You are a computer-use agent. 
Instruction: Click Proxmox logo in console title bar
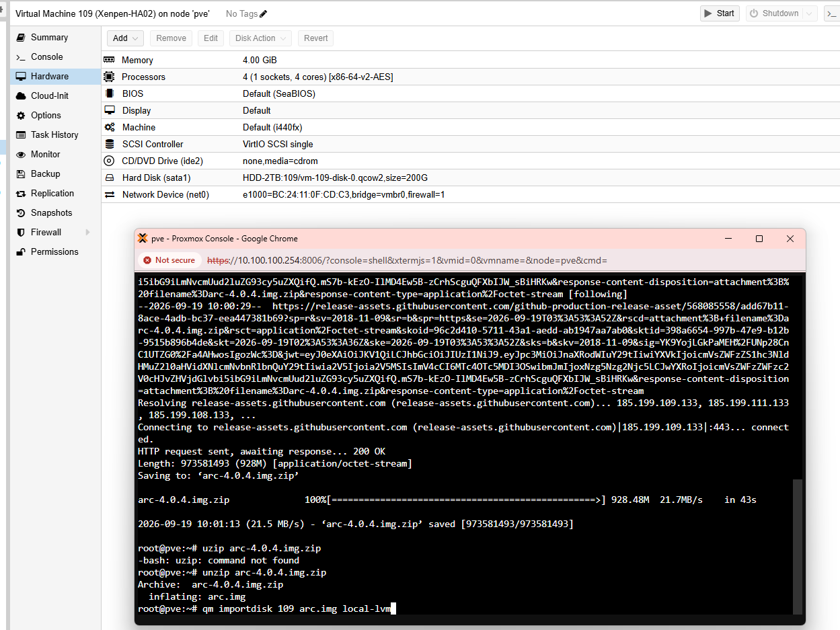(x=143, y=239)
